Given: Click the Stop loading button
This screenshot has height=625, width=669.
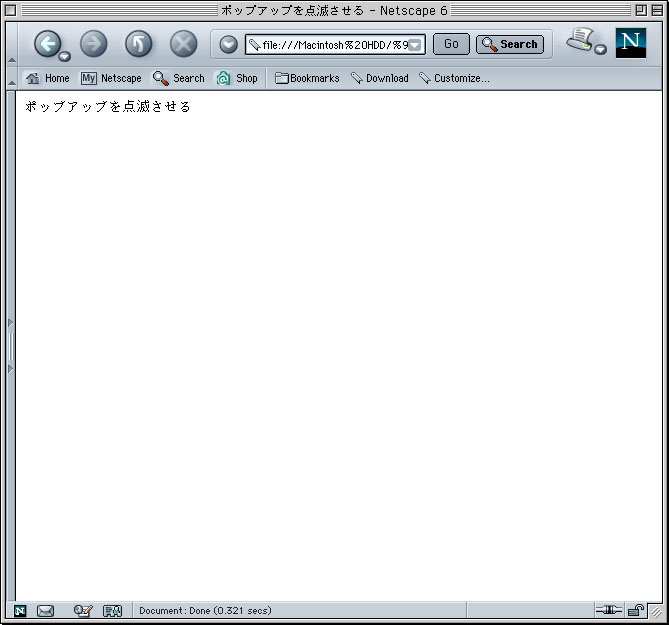Looking at the screenshot, I should 183,44.
